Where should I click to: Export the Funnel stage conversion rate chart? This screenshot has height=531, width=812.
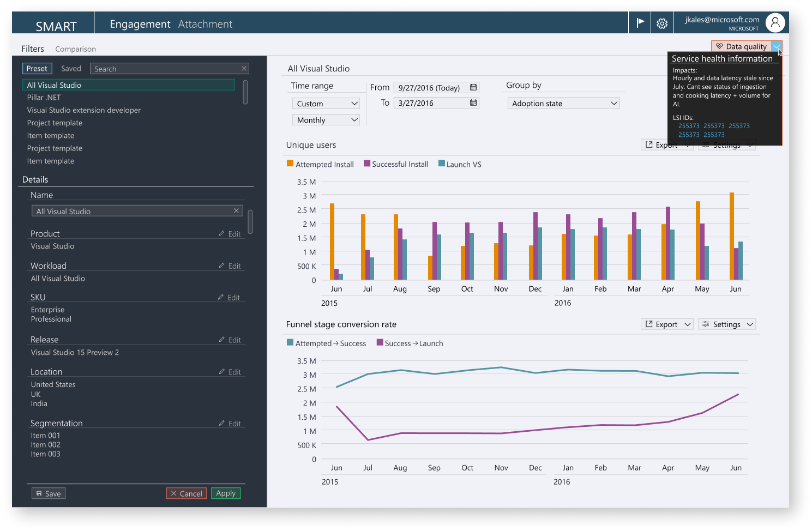point(667,324)
